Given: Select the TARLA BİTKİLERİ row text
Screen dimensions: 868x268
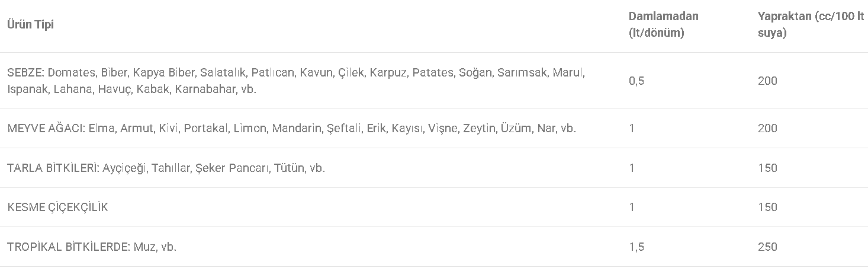Looking at the screenshot, I should 166,168.
